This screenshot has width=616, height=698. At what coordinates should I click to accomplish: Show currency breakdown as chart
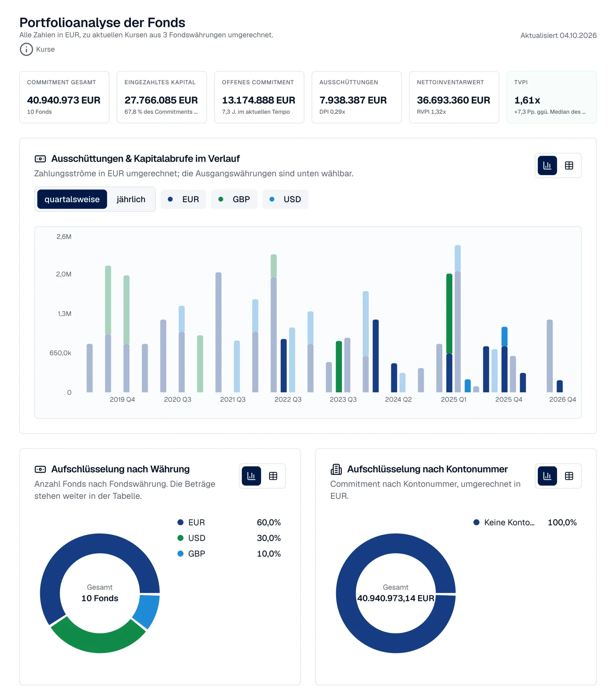coord(251,476)
